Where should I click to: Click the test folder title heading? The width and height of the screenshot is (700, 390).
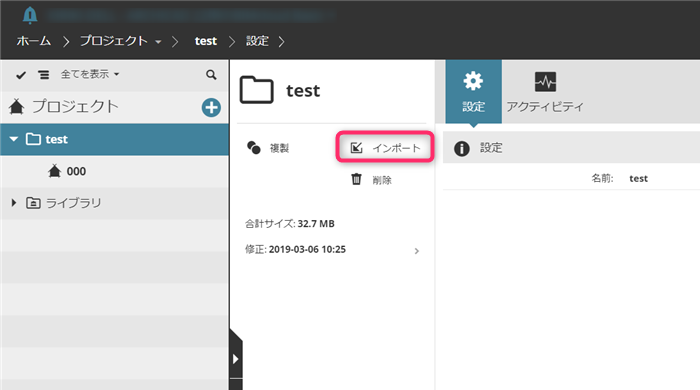click(303, 91)
